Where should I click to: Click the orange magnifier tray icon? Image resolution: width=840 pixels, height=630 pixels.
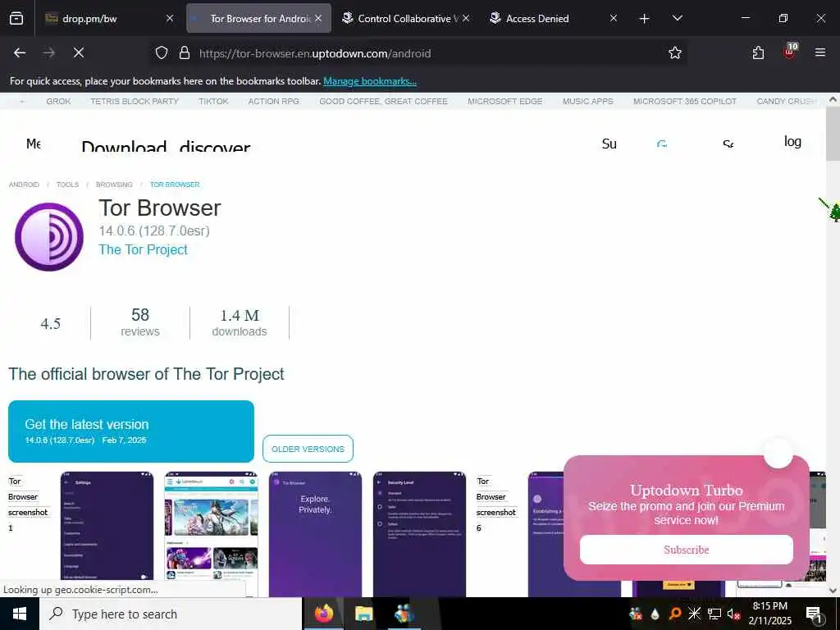[675, 614]
